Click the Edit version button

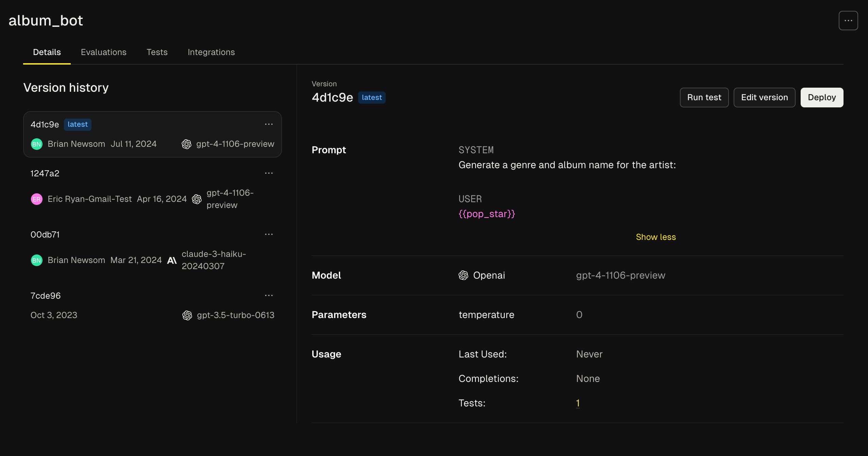[764, 98]
